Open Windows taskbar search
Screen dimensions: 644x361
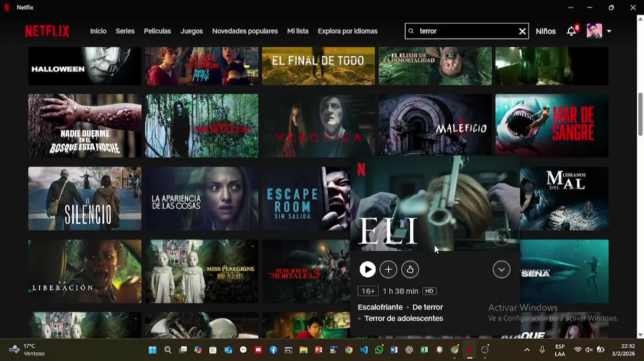click(168, 350)
